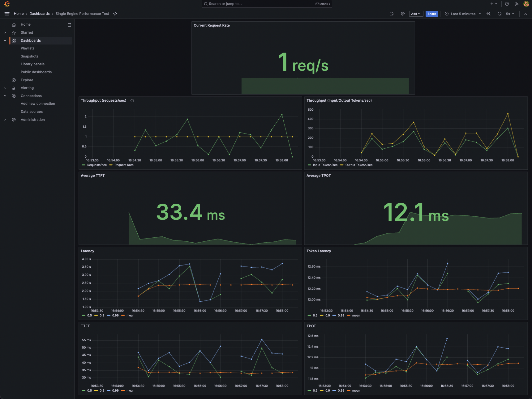Go to Dashboards breadcrumb link
Image resolution: width=532 pixels, height=399 pixels.
40,14
